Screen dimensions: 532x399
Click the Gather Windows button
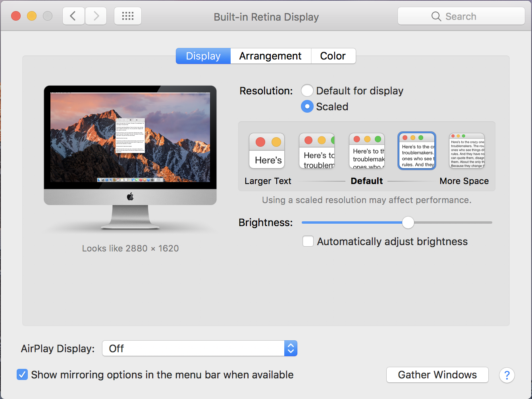[x=437, y=375]
